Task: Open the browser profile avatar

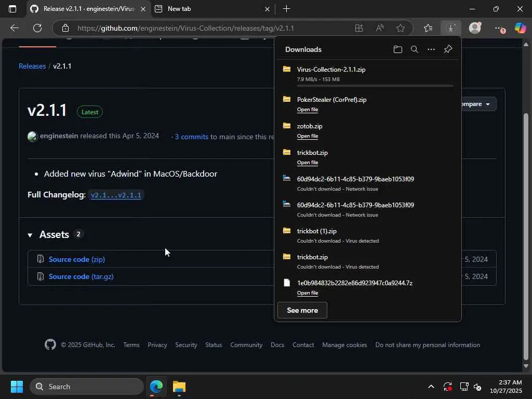Action: pyautogui.click(x=475, y=28)
